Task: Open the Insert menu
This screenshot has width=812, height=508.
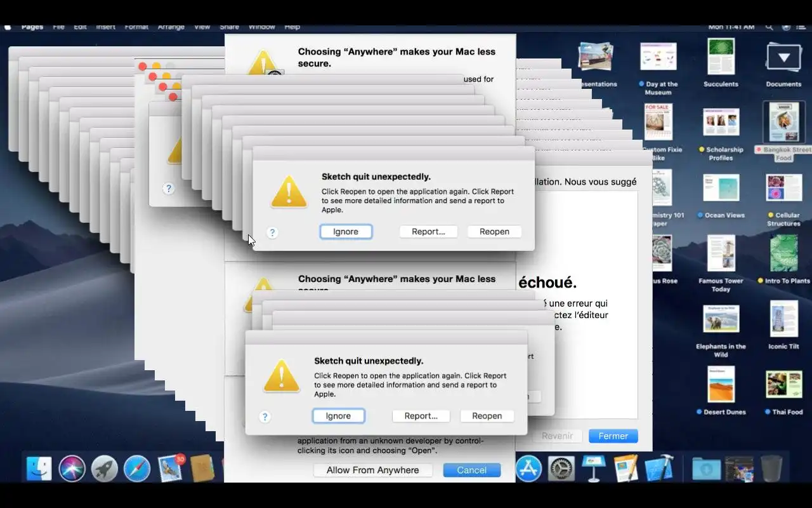Action: 105,27
